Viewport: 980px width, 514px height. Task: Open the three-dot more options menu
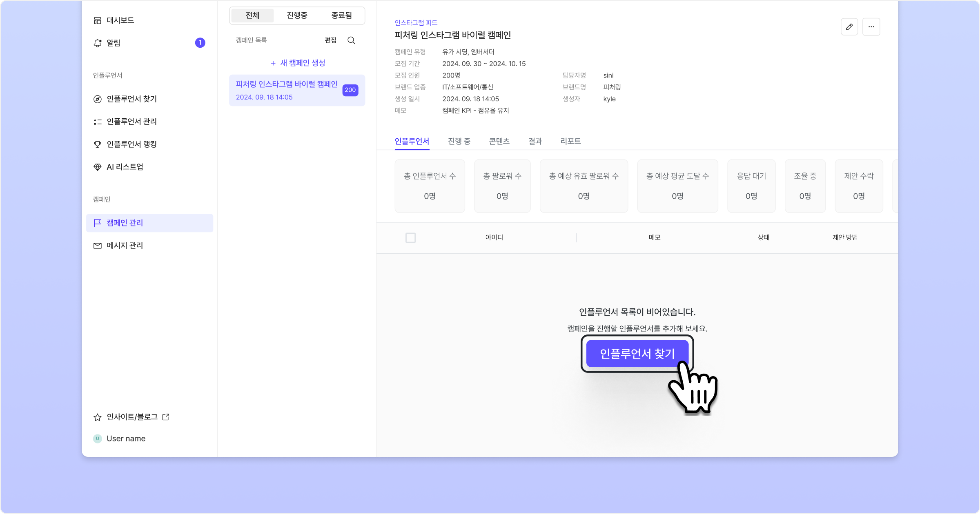[x=871, y=27]
